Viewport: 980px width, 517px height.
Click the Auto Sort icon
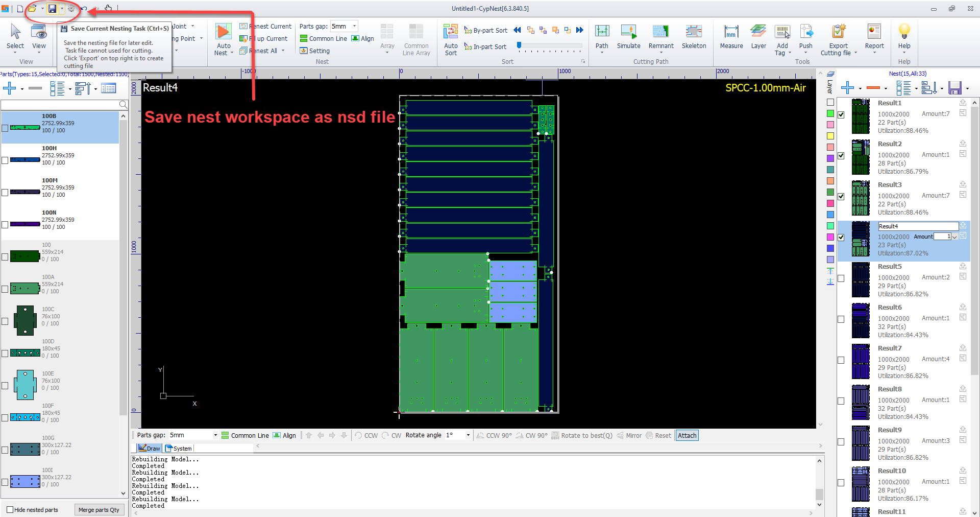[451, 39]
